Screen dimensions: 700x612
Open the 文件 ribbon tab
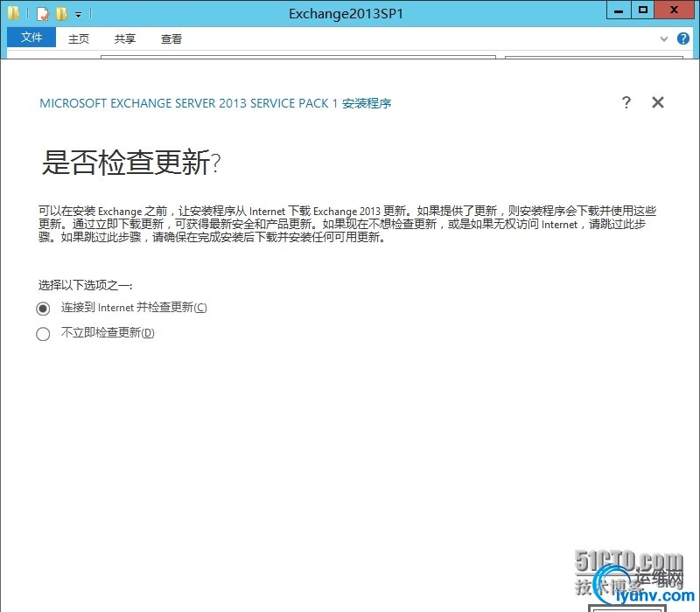(31, 38)
